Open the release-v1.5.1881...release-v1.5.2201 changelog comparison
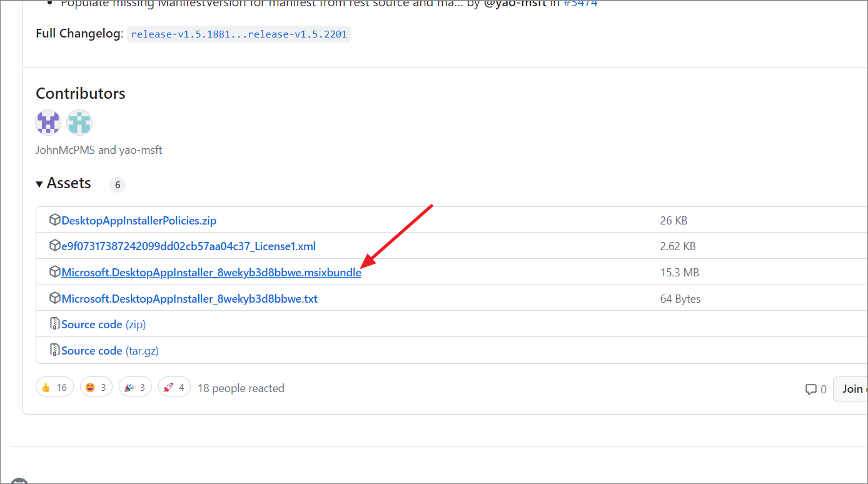This screenshot has height=484, width=868. pyautogui.click(x=238, y=34)
